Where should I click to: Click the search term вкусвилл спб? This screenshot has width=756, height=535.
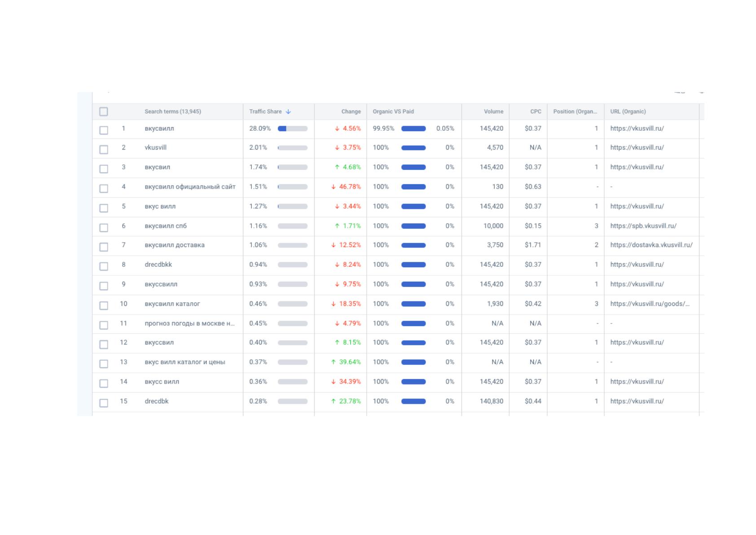click(x=166, y=226)
